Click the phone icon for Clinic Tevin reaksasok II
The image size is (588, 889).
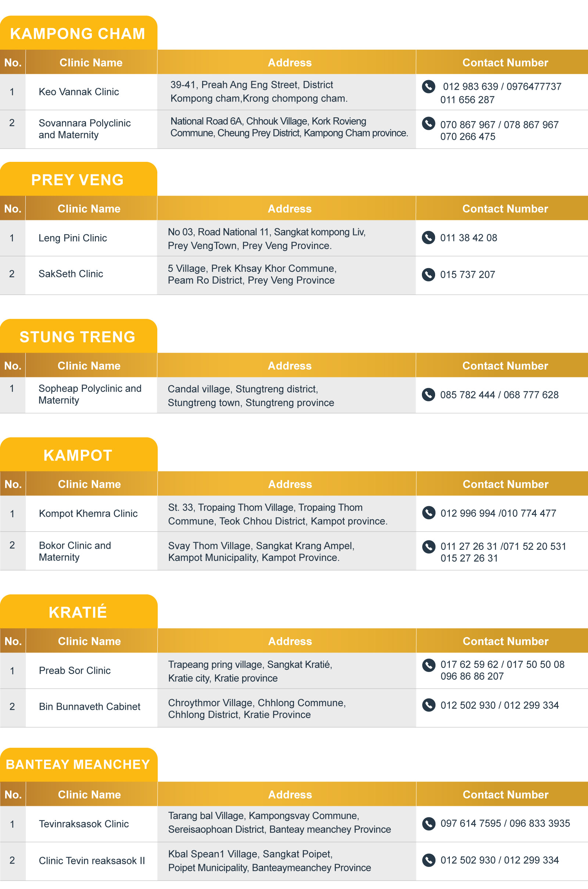(429, 860)
